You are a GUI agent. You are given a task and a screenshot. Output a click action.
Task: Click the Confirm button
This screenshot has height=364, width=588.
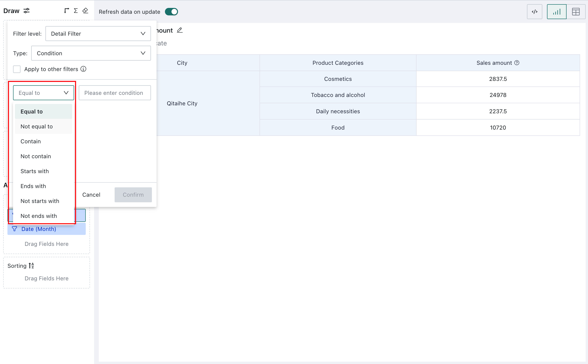coord(133,195)
